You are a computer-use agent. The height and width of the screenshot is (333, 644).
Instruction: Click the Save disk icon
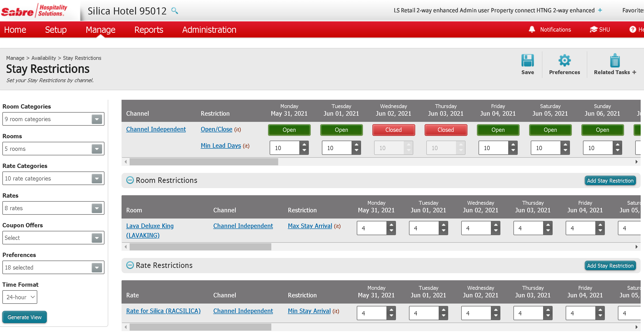527,61
